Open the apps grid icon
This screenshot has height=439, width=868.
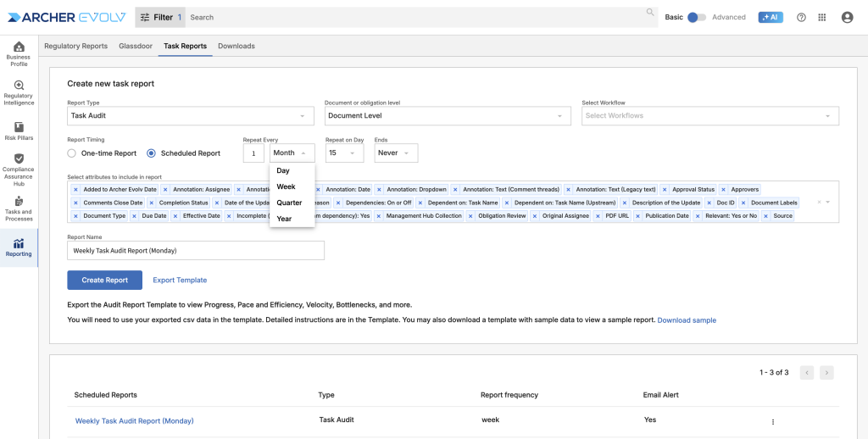coord(821,17)
